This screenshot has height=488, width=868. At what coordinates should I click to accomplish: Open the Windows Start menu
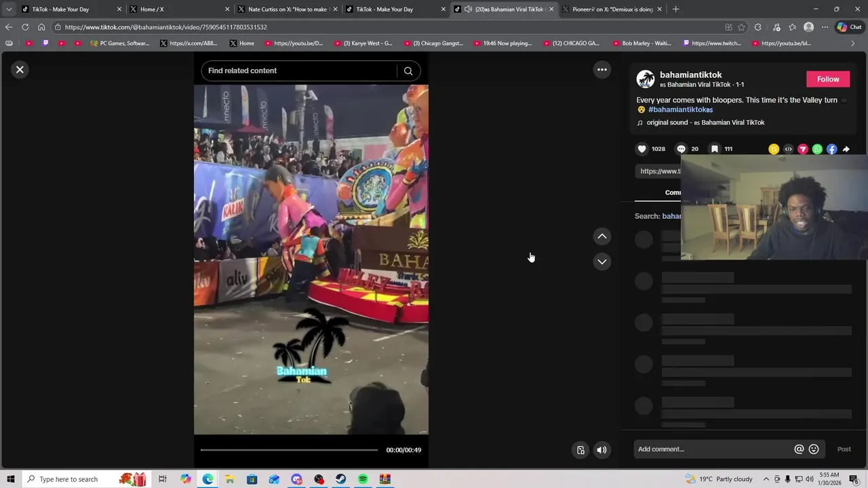pos(11,479)
